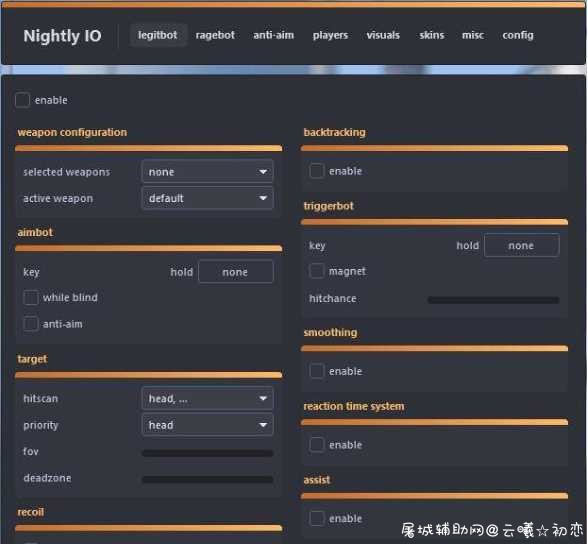Viewport: 588px width, 544px height.
Task: Click the smoothing section heading
Action: [x=330, y=333]
